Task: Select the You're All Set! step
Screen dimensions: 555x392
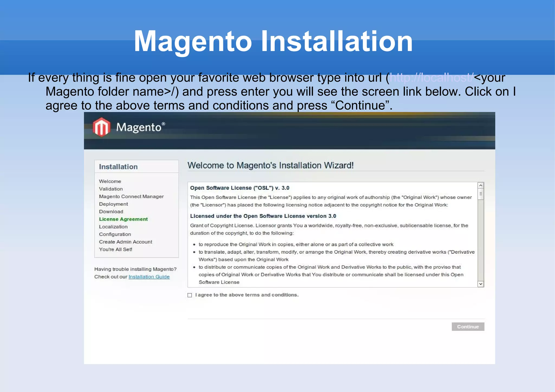Action: click(115, 250)
